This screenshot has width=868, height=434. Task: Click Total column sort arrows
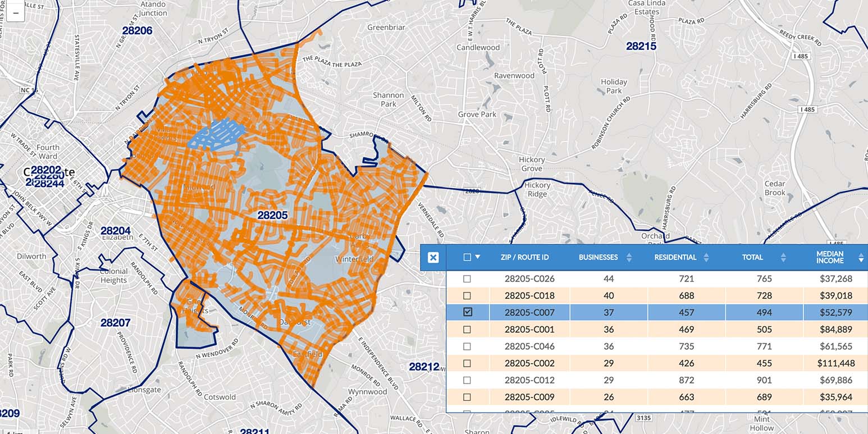click(x=783, y=258)
